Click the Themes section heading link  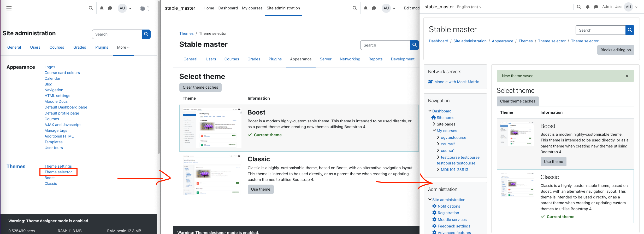point(16,167)
